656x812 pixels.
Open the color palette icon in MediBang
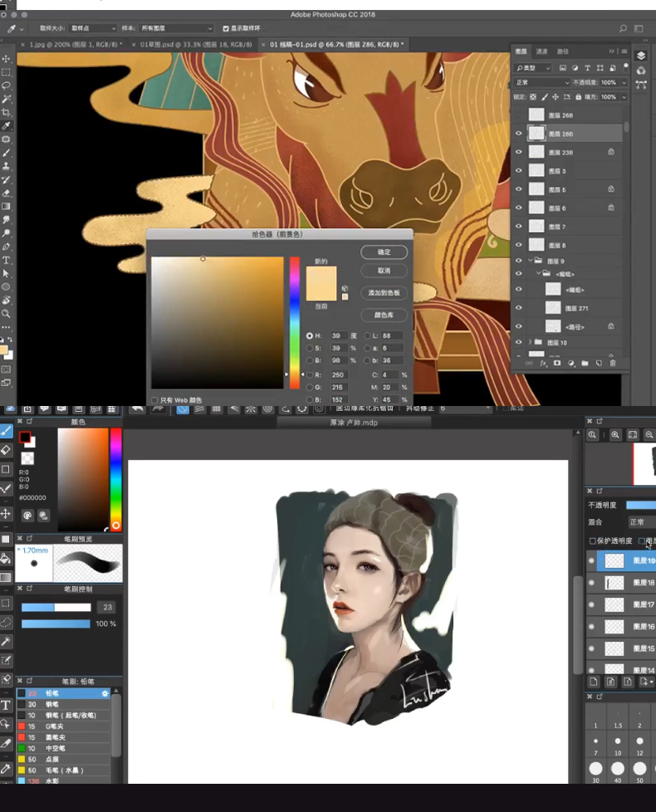point(27,516)
